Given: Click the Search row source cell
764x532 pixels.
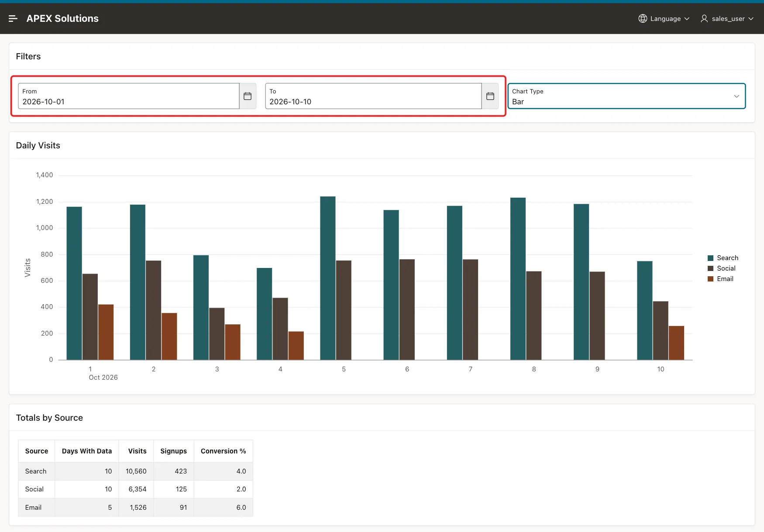Looking at the screenshot, I should pos(36,471).
